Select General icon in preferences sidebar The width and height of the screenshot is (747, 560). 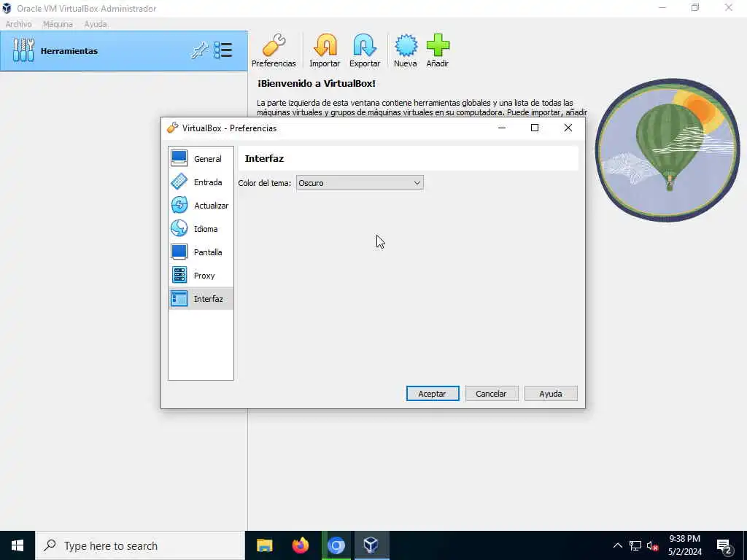(x=179, y=158)
